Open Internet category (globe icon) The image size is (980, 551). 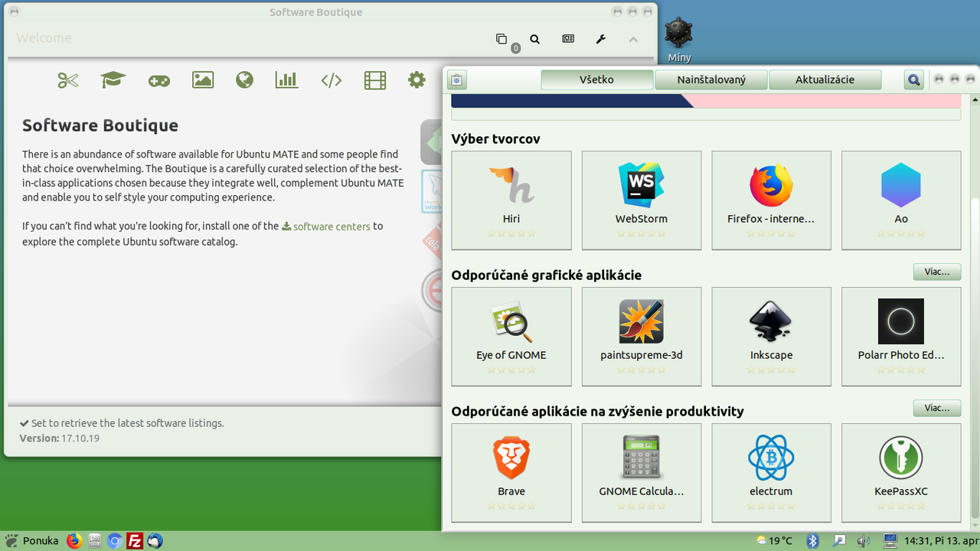click(x=244, y=80)
